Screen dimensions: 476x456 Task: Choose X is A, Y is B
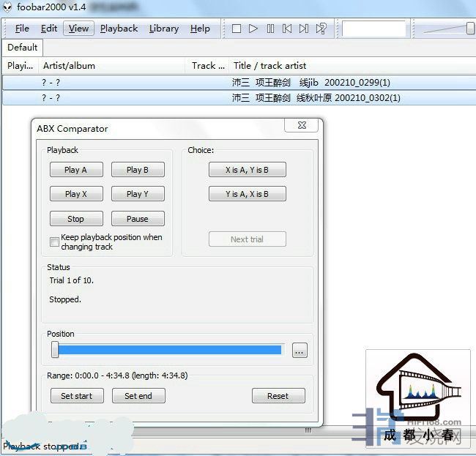click(x=247, y=170)
